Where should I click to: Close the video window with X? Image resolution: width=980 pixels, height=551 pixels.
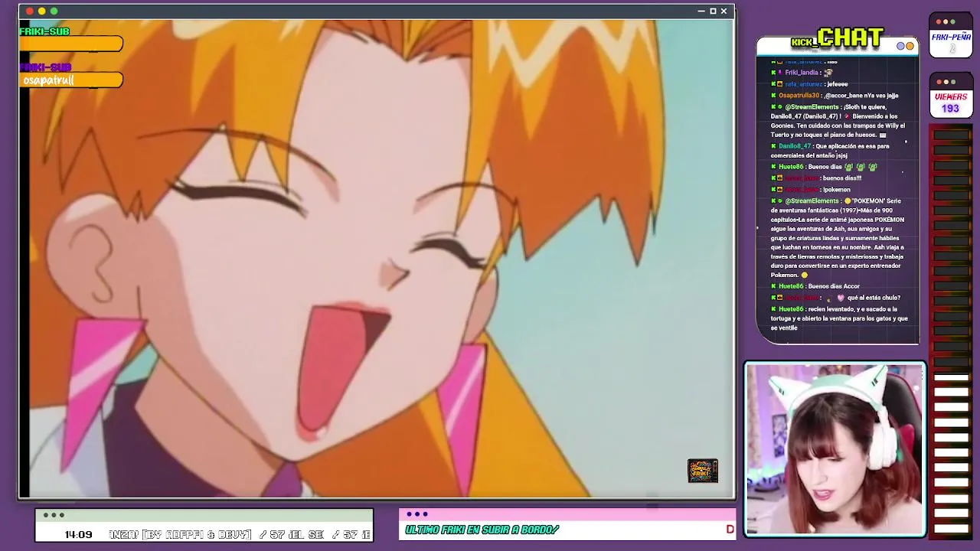pos(724,11)
